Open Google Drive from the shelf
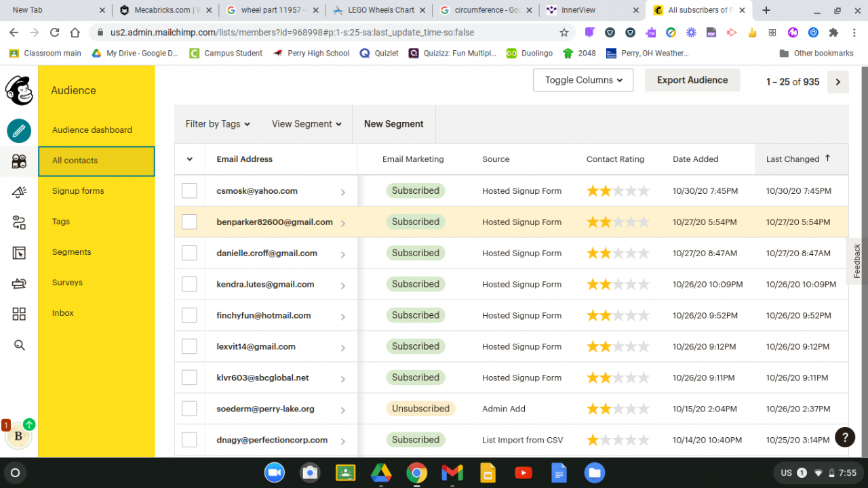Viewport: 868px width, 488px height. 380,472
